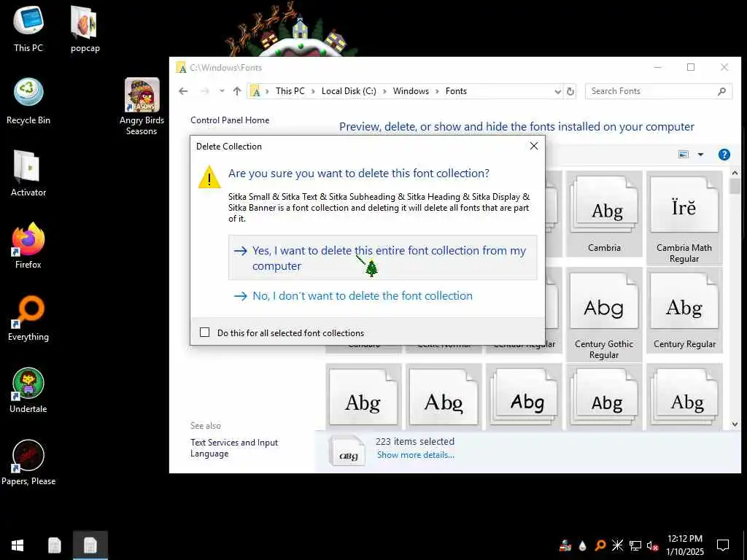The image size is (747, 560).
Task: Click the search magnifier in Search Fonts
Action: click(x=721, y=91)
